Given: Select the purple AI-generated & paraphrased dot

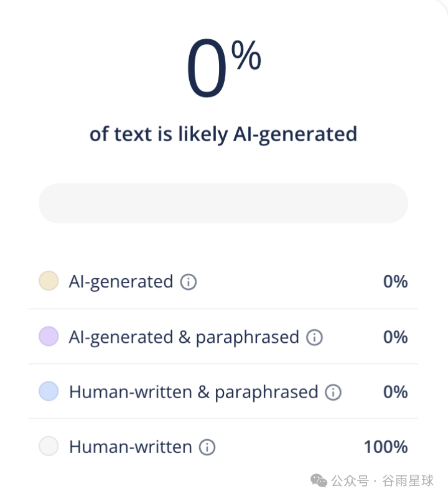Looking at the screenshot, I should point(49,336).
